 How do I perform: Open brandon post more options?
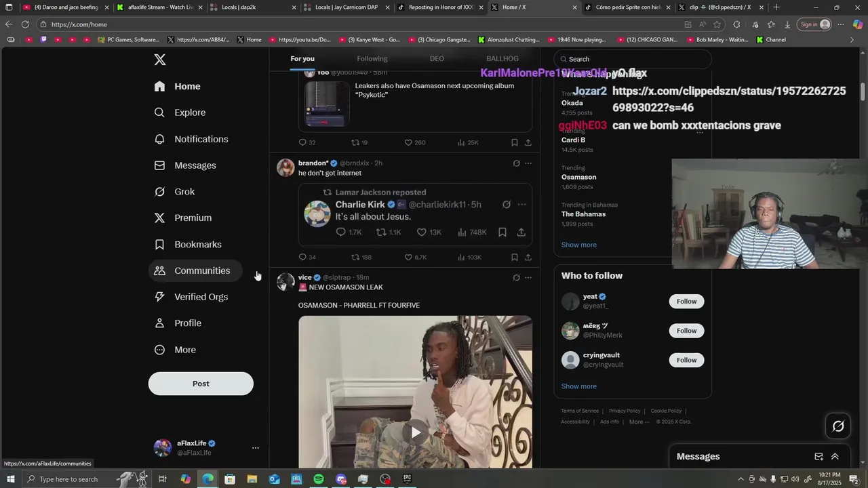coord(528,163)
